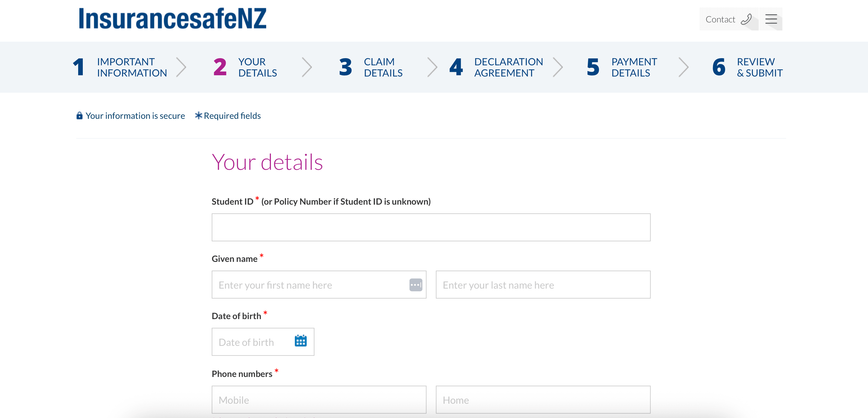The height and width of the screenshot is (418, 868).
Task: Select the Mobile phone number field
Action: pos(319,399)
